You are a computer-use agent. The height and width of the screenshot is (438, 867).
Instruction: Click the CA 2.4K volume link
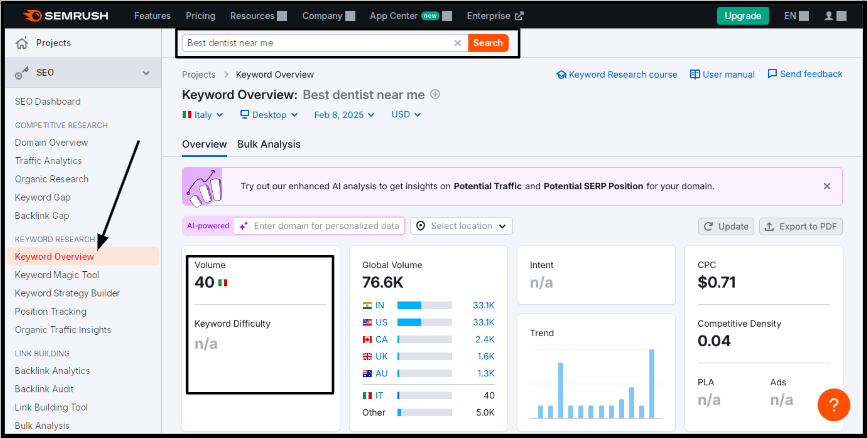(485, 340)
